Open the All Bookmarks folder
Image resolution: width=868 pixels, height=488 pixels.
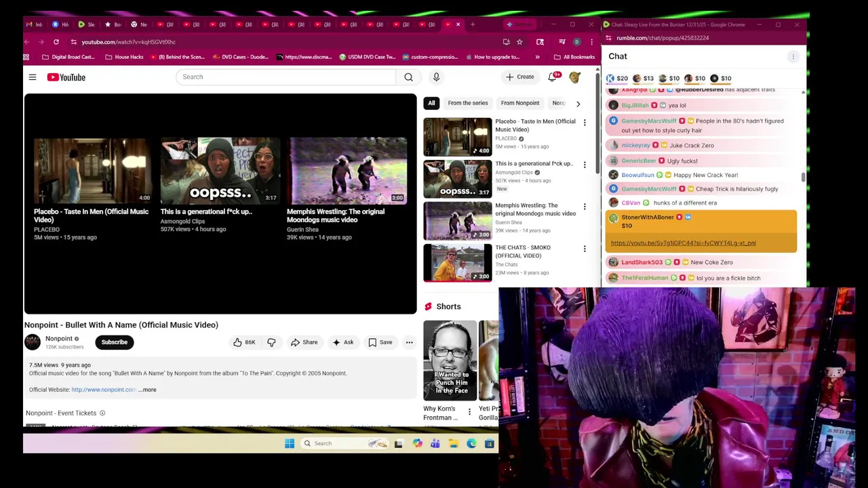tap(574, 57)
